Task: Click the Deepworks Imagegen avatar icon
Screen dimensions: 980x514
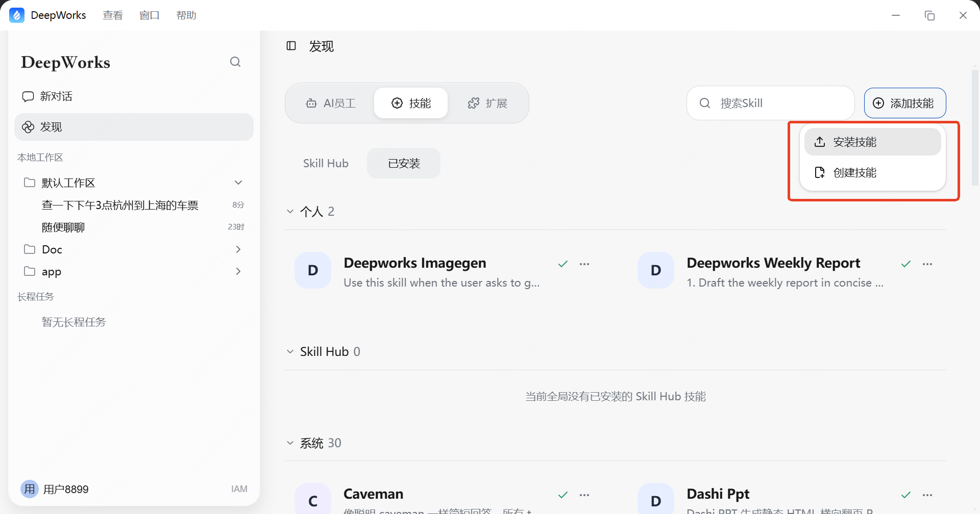Action: coord(313,270)
